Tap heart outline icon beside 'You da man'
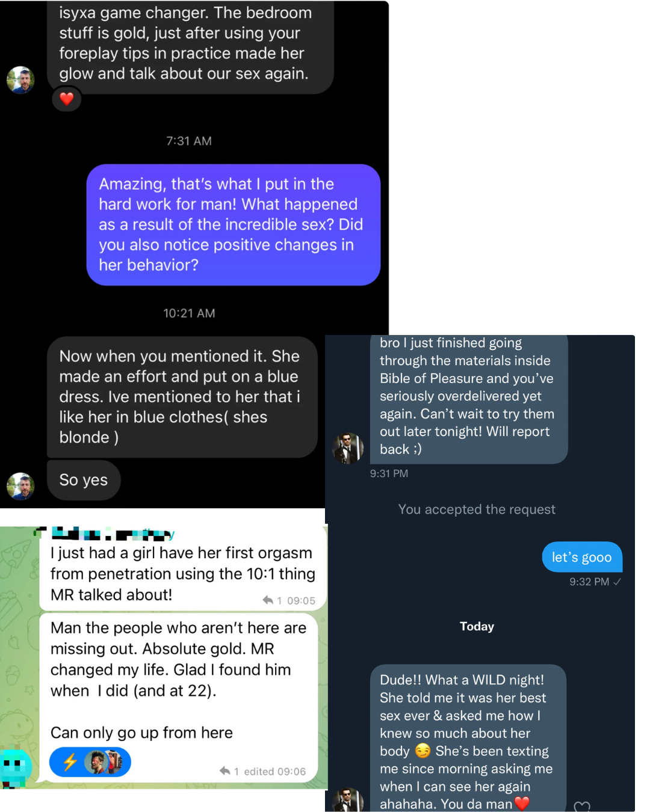The image size is (650, 812). [582, 806]
